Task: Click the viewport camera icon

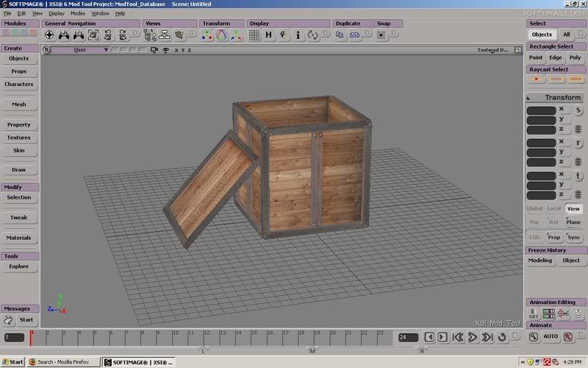Action: [154, 50]
